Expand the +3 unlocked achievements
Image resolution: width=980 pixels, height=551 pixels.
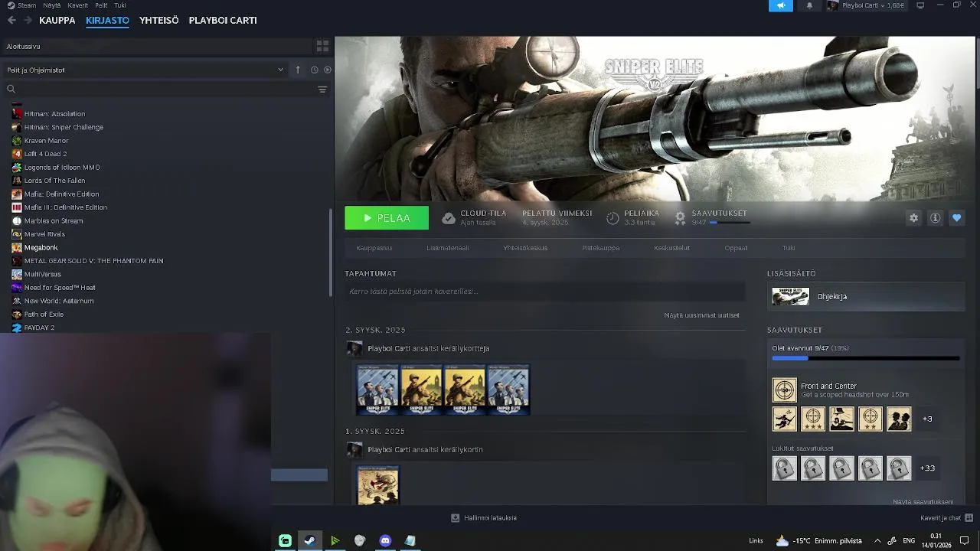(927, 419)
